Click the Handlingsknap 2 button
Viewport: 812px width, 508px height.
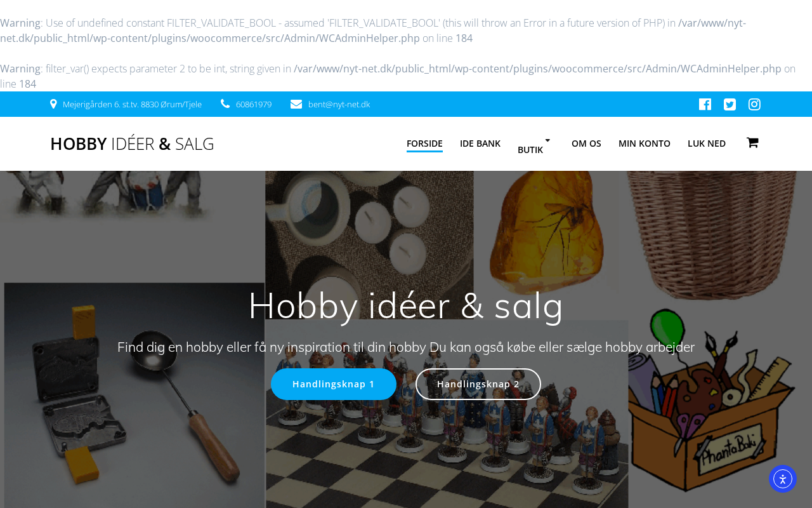[478, 384]
